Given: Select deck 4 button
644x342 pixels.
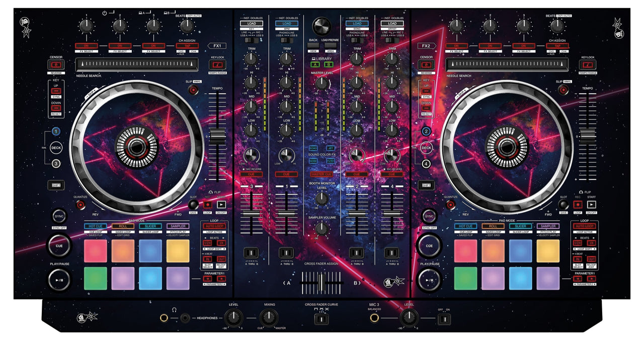Looking at the screenshot, I should [426, 163].
